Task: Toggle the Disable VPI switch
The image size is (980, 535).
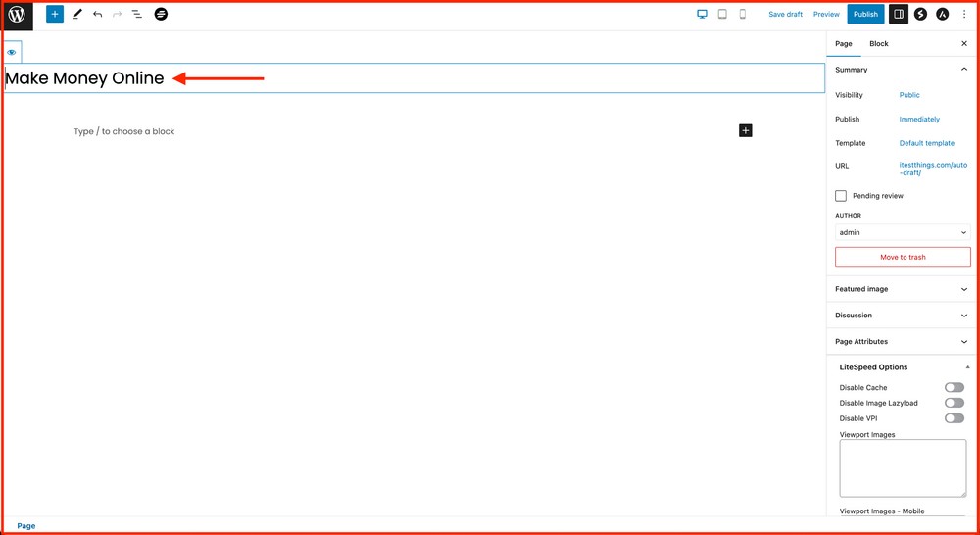Action: pyautogui.click(x=954, y=418)
